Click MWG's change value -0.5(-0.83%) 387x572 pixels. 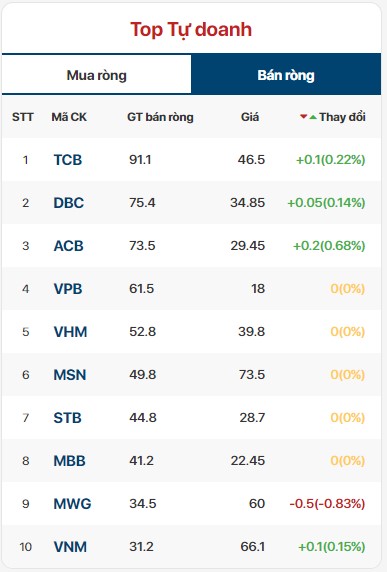point(327,504)
